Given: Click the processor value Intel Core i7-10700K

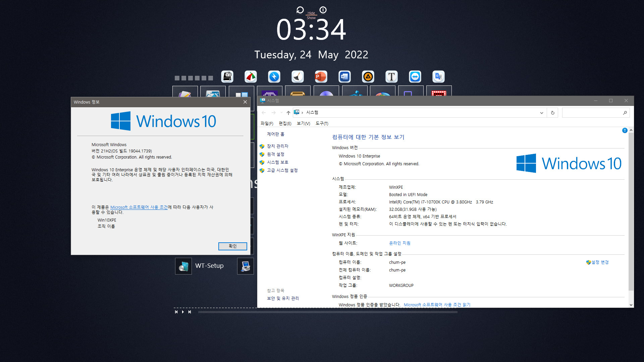Looking at the screenshot, I should click(441, 202).
